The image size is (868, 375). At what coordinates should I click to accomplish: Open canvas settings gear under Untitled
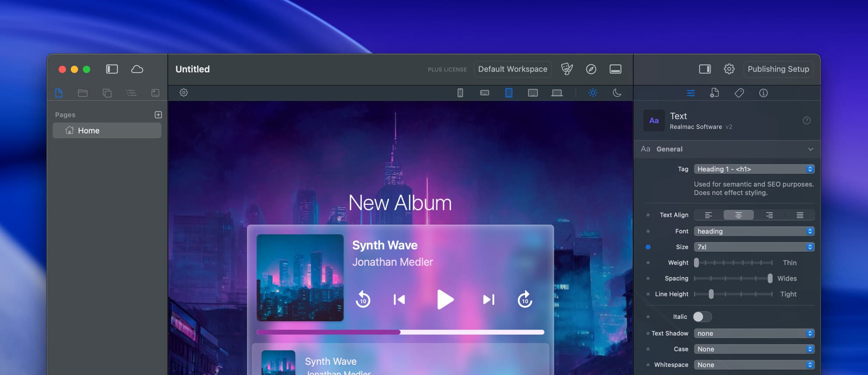[184, 92]
